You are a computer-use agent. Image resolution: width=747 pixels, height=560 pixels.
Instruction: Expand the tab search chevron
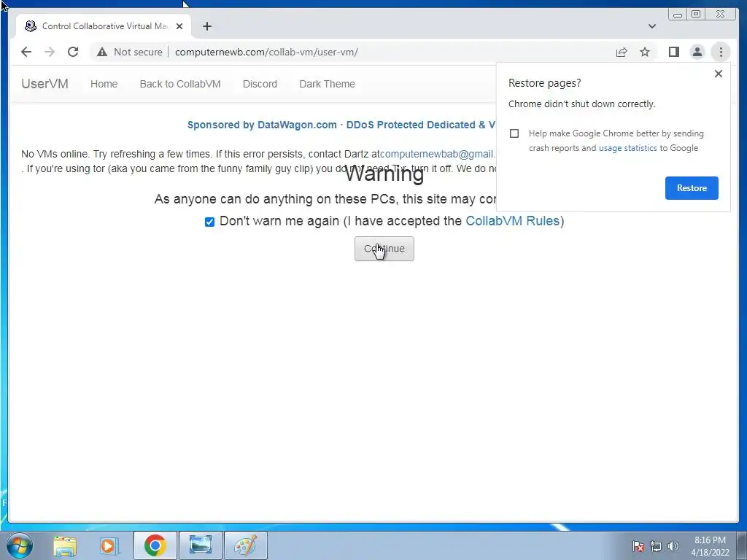pyautogui.click(x=652, y=26)
